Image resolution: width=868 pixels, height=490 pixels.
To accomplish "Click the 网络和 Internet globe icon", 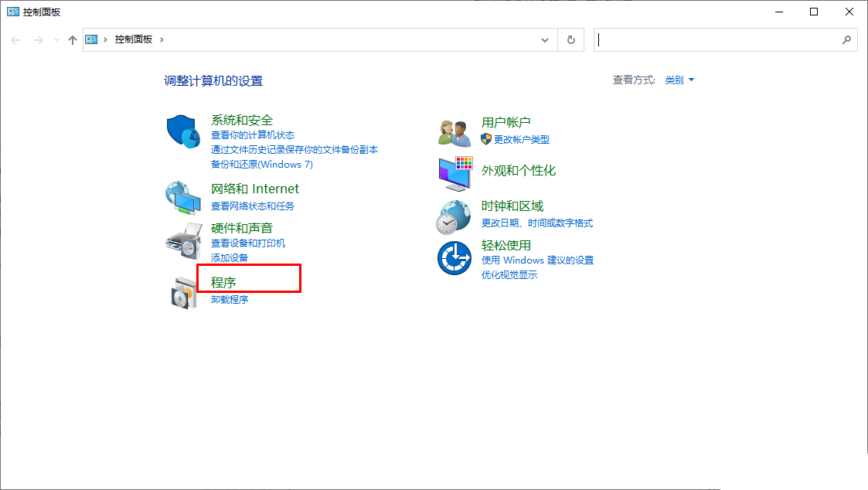I will click(x=182, y=196).
